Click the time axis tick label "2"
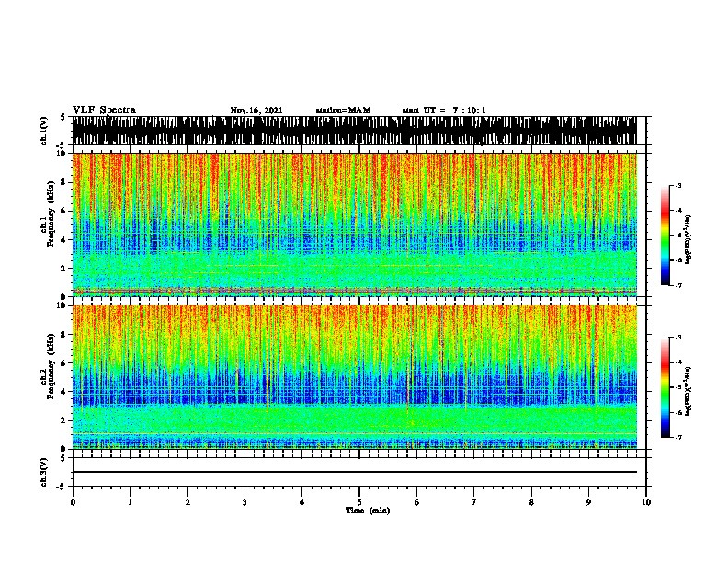728x563 pixels. (x=188, y=502)
